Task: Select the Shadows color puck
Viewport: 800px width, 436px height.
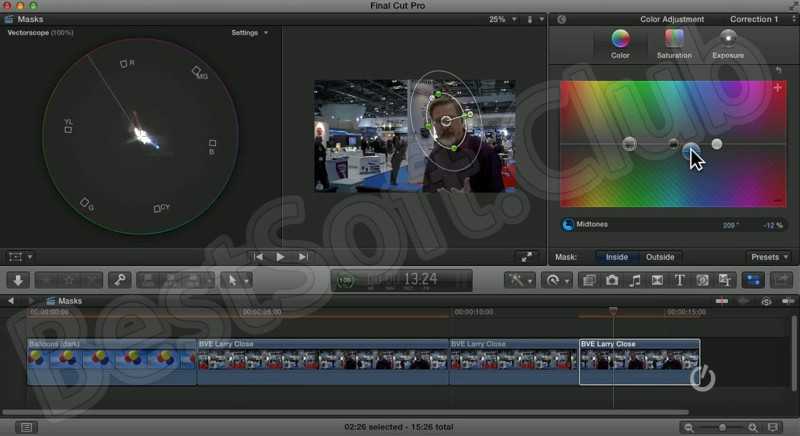Action: pos(673,144)
